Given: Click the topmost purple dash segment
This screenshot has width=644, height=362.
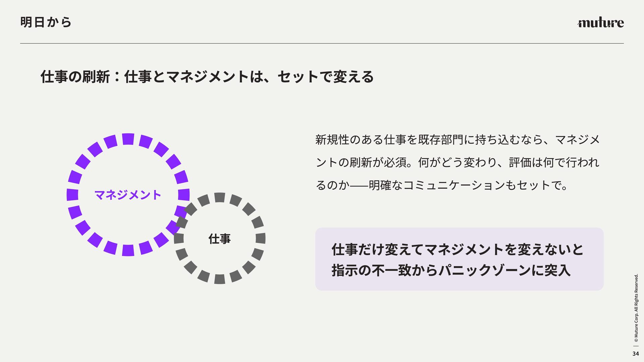Looking at the screenshot, I should [x=128, y=139].
